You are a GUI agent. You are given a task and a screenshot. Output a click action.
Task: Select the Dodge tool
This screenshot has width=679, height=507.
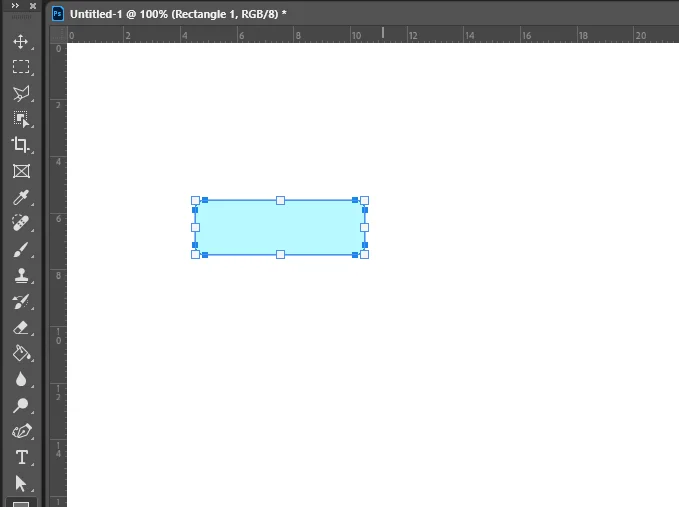[21, 405]
